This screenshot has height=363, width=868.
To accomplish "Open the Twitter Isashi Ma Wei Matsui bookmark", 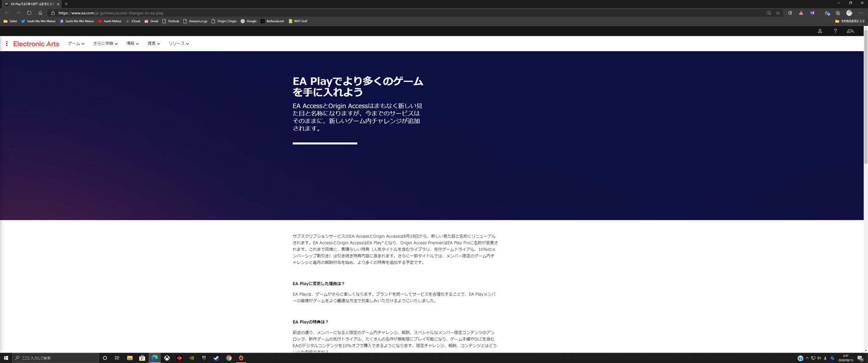I will coord(38,21).
